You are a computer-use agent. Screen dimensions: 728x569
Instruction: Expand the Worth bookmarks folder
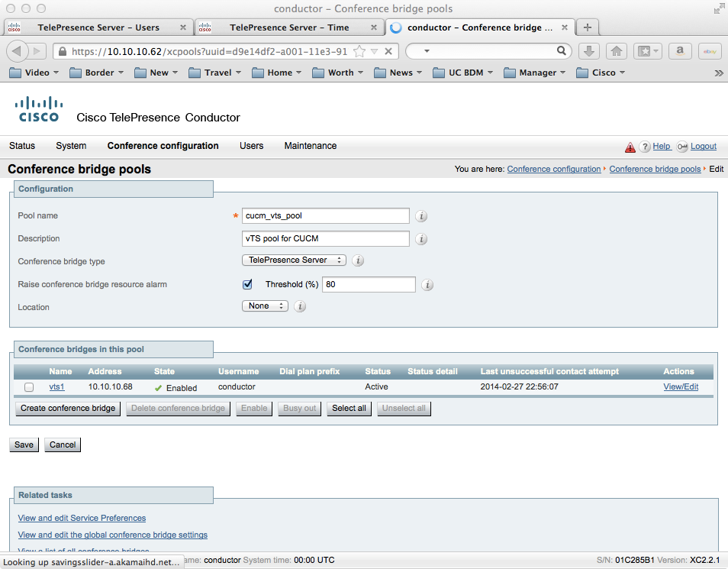pyautogui.click(x=337, y=73)
